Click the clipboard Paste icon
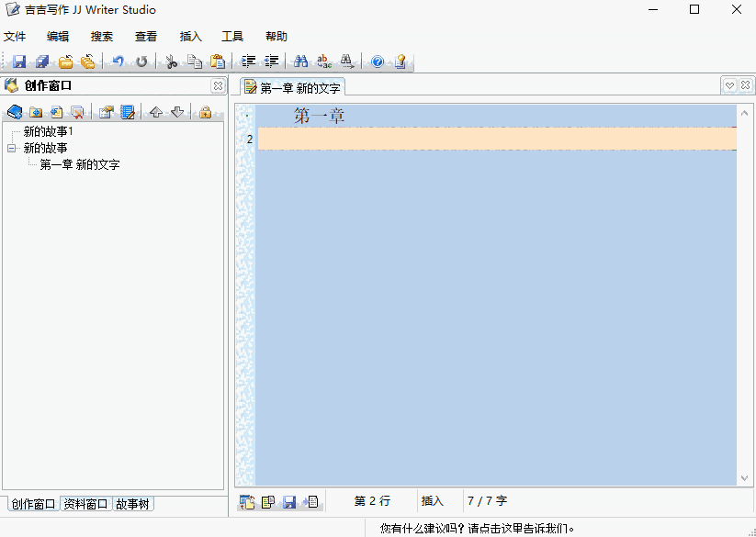Viewport: 756px width, 537px height. click(218, 62)
